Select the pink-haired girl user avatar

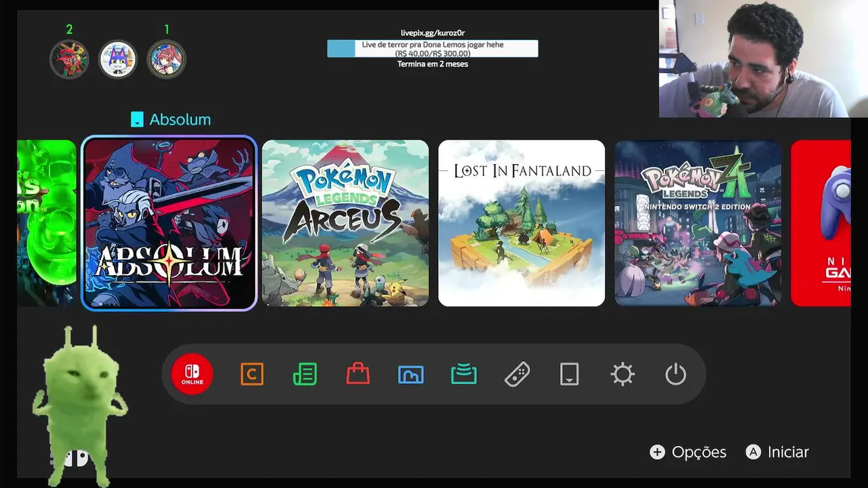pyautogui.click(x=166, y=60)
